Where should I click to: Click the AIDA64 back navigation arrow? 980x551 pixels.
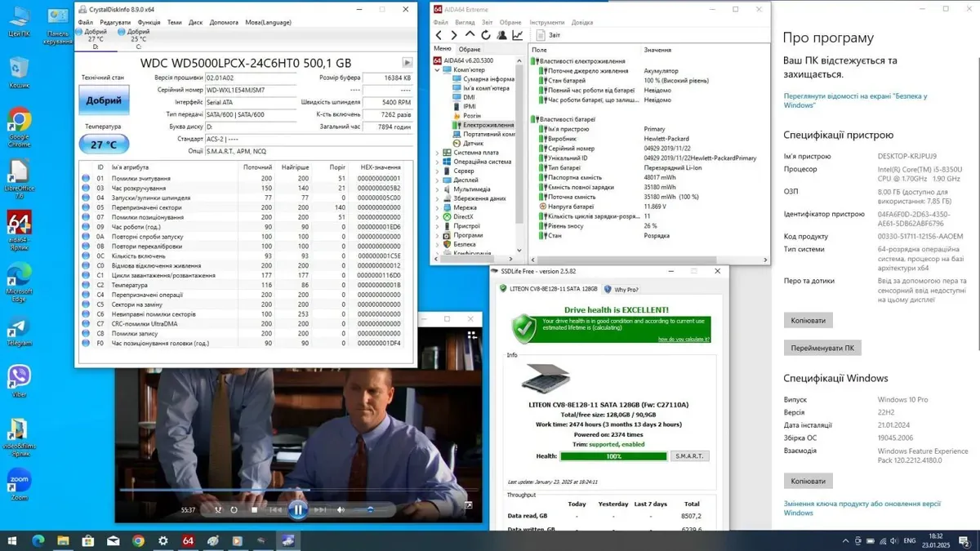click(x=439, y=35)
